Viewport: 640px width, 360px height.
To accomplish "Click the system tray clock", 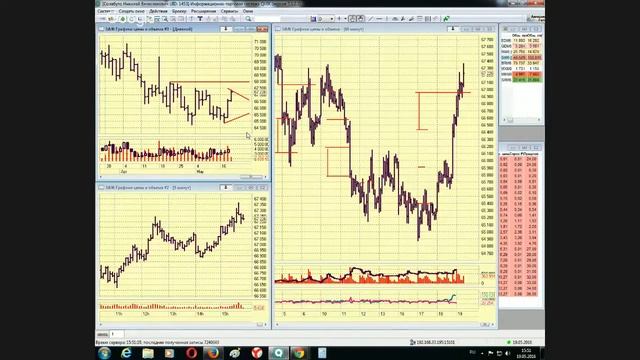I will 527,353.
